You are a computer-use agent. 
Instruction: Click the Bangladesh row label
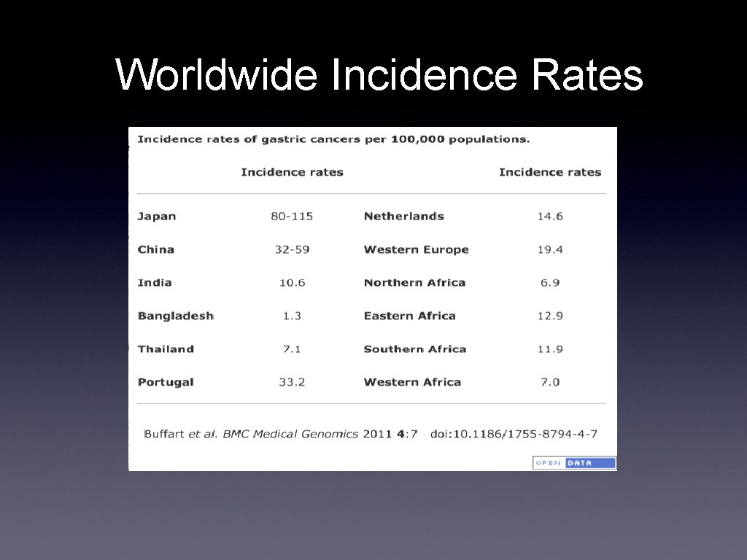pos(175,316)
